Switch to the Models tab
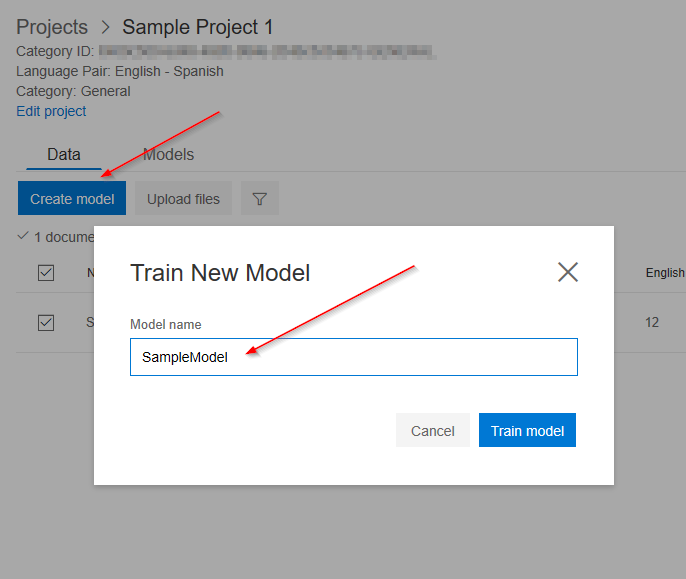 168,155
